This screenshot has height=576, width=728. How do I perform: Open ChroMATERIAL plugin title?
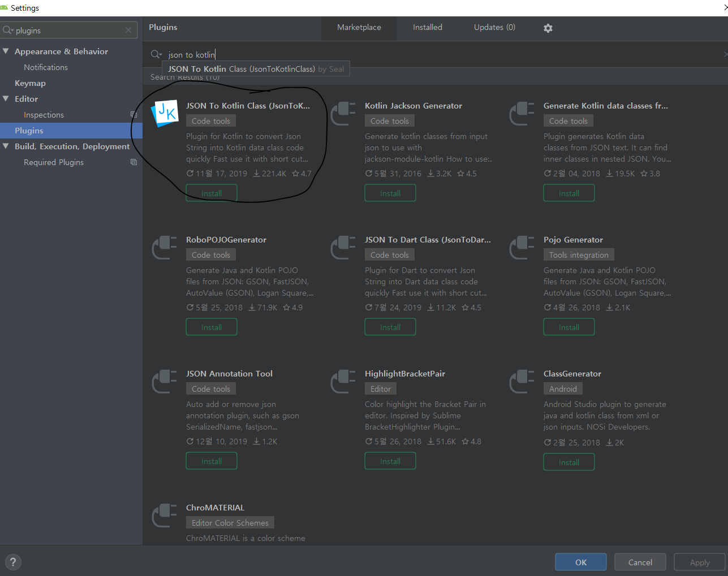215,508
